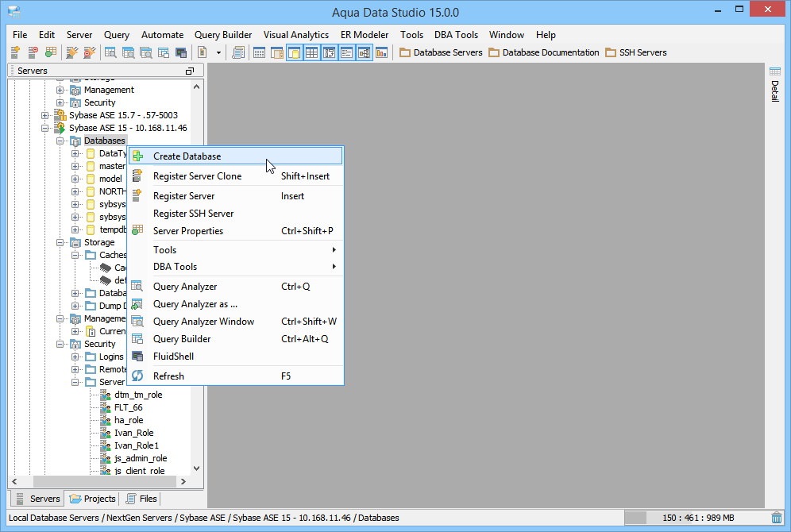The width and height of the screenshot is (791, 532).
Task: Click the Sybase ASE 15.7 server icon
Action: pos(60,115)
